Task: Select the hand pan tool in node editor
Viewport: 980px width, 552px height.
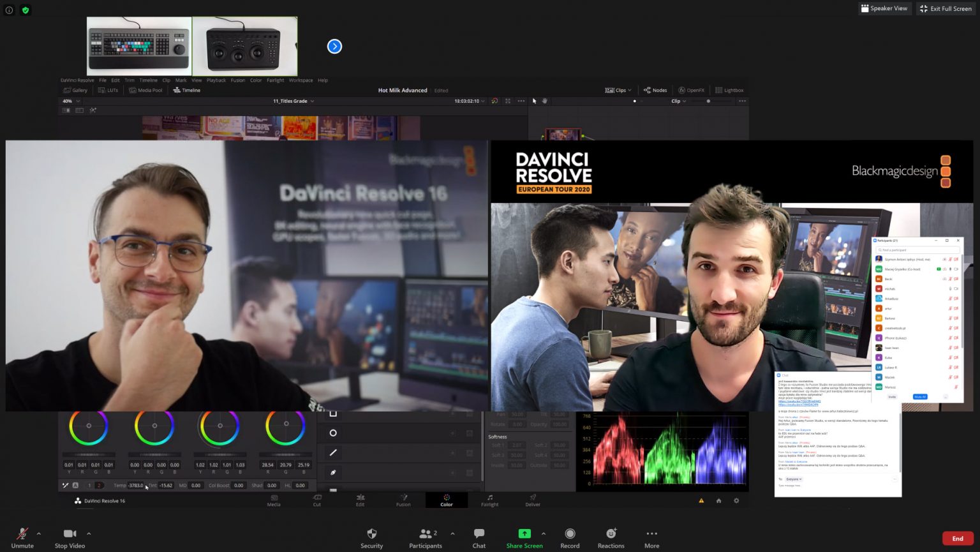Action: 544,101
